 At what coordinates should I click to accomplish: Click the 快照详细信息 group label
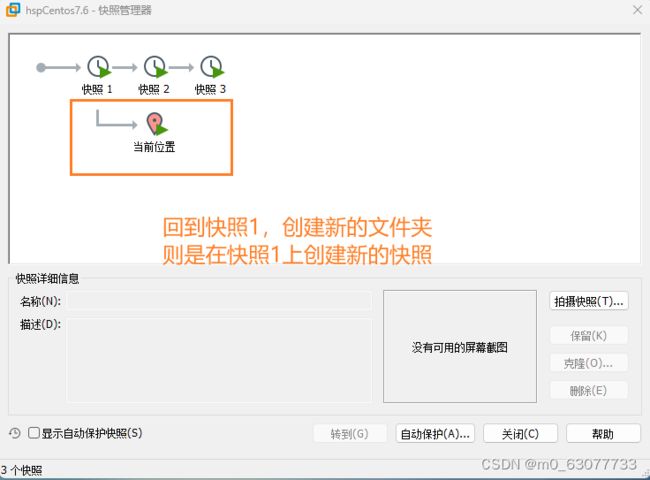click(x=47, y=279)
